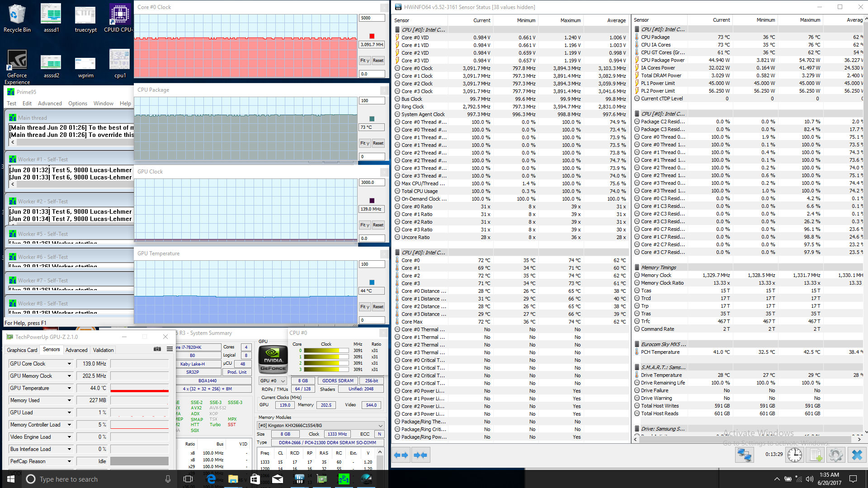Open Prime95 Window menu
868x488 pixels.
click(104, 103)
